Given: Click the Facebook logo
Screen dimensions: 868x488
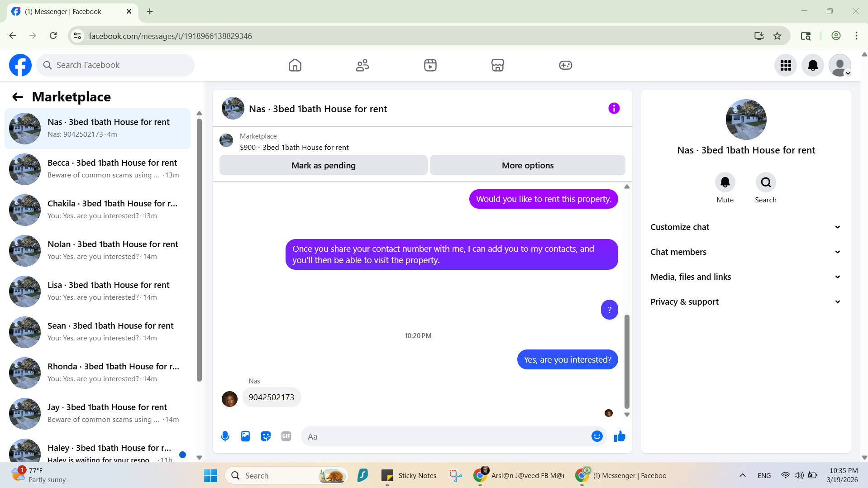Looking at the screenshot, I should click(20, 65).
